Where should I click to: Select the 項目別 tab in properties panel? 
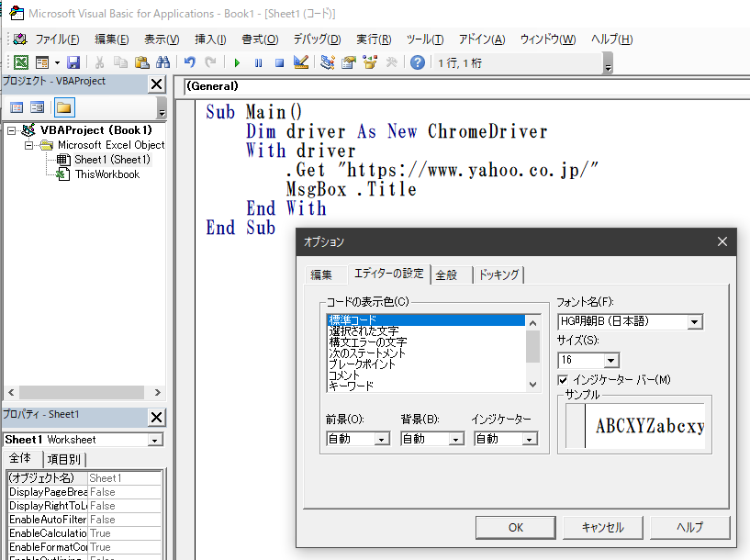click(64, 460)
